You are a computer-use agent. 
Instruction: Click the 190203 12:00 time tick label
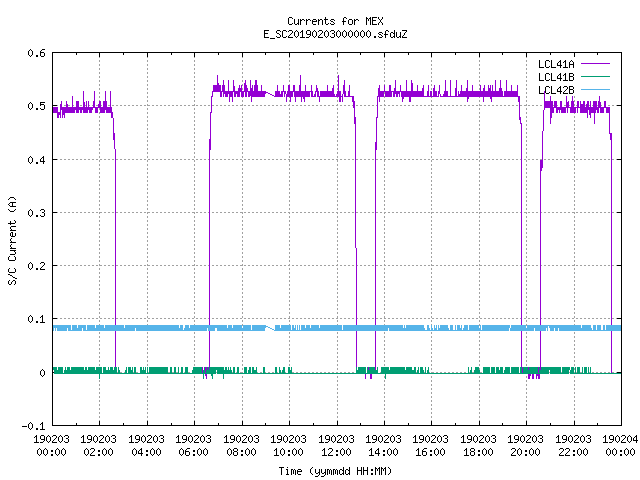tap(336, 446)
